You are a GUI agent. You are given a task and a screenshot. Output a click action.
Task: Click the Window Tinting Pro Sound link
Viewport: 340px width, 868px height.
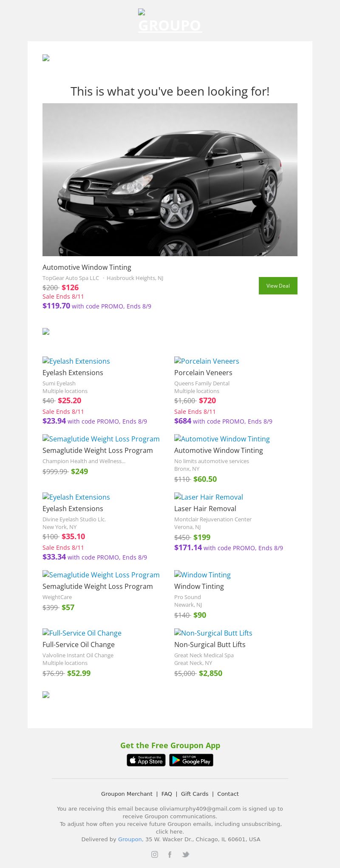pos(199,586)
